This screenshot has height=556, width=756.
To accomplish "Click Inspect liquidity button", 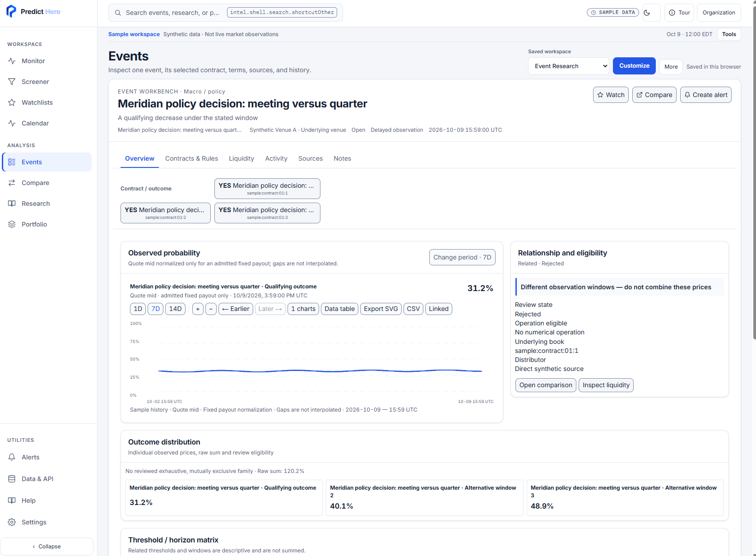I will [x=606, y=385].
